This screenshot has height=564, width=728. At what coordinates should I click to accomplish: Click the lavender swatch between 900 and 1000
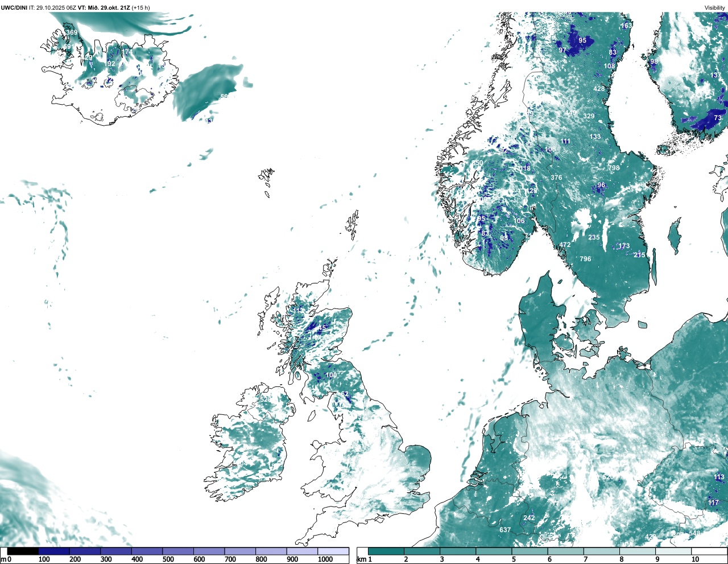pyautogui.click(x=302, y=551)
